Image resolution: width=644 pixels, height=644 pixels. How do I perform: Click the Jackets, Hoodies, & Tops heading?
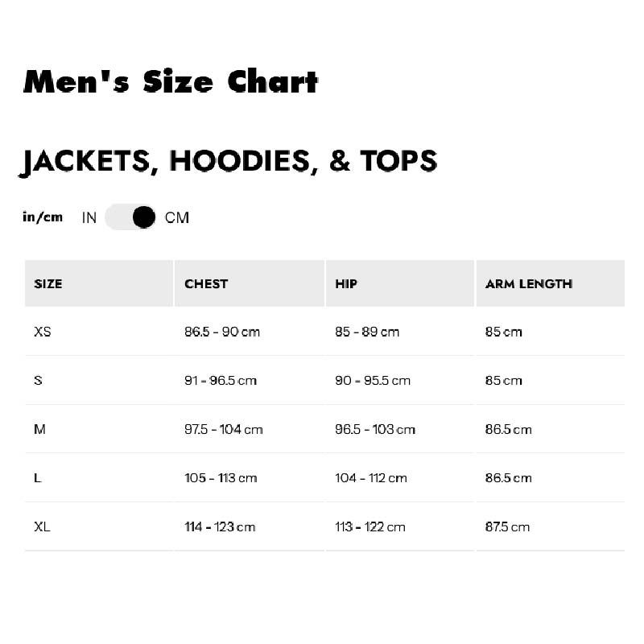click(229, 161)
